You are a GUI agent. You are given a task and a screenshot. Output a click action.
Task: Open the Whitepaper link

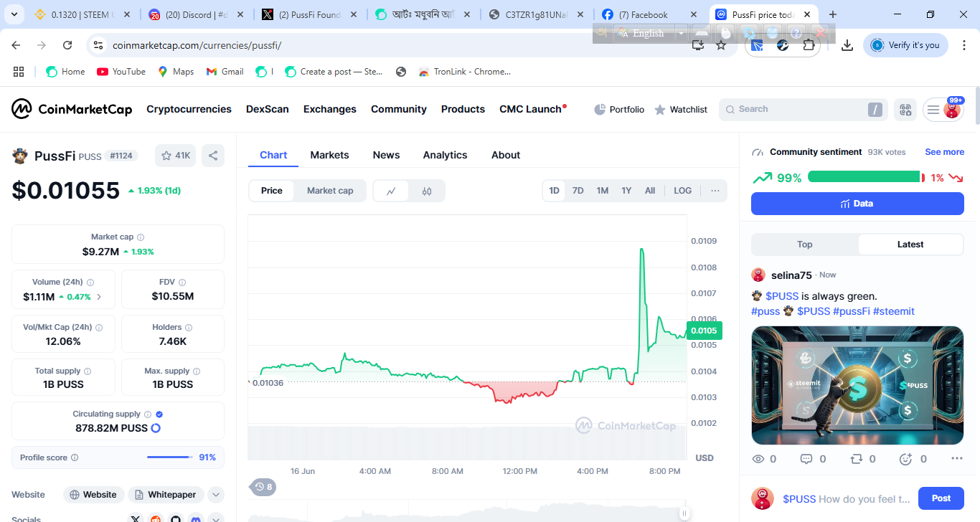tap(166, 495)
